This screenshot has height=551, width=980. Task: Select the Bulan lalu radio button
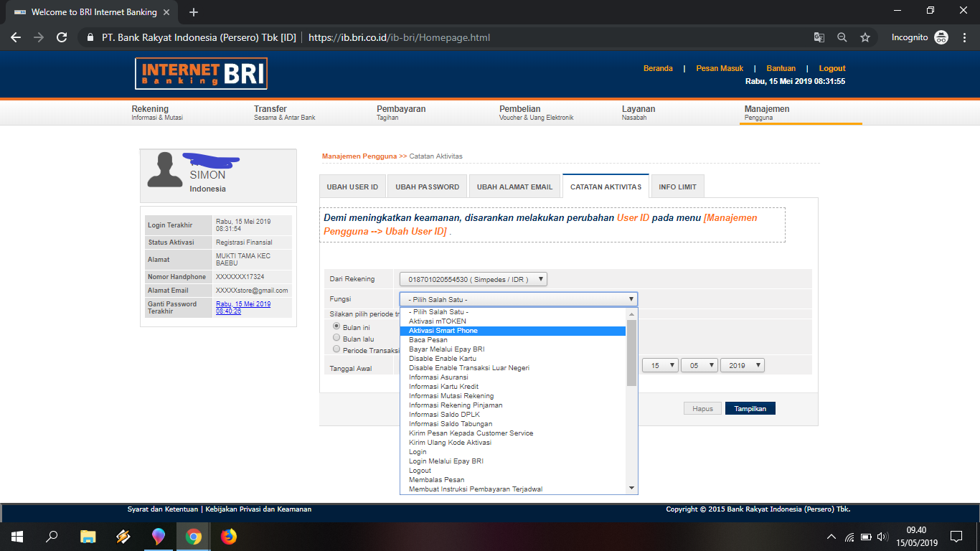click(336, 337)
